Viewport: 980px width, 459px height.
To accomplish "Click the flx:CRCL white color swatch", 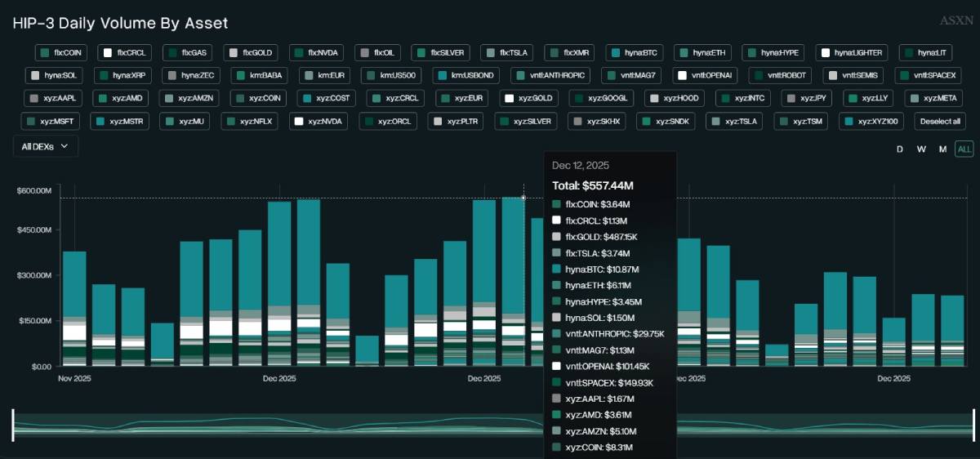I will [107, 53].
